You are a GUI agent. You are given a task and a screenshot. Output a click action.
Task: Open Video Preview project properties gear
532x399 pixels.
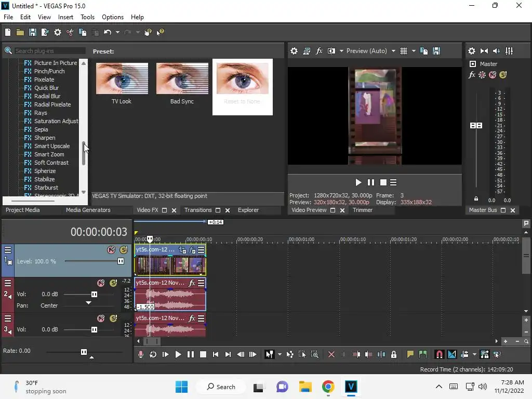point(294,51)
